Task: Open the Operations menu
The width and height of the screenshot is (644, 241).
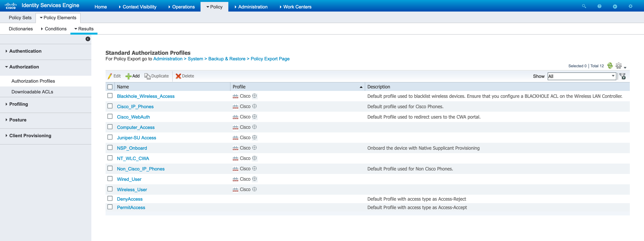Action: (182, 7)
